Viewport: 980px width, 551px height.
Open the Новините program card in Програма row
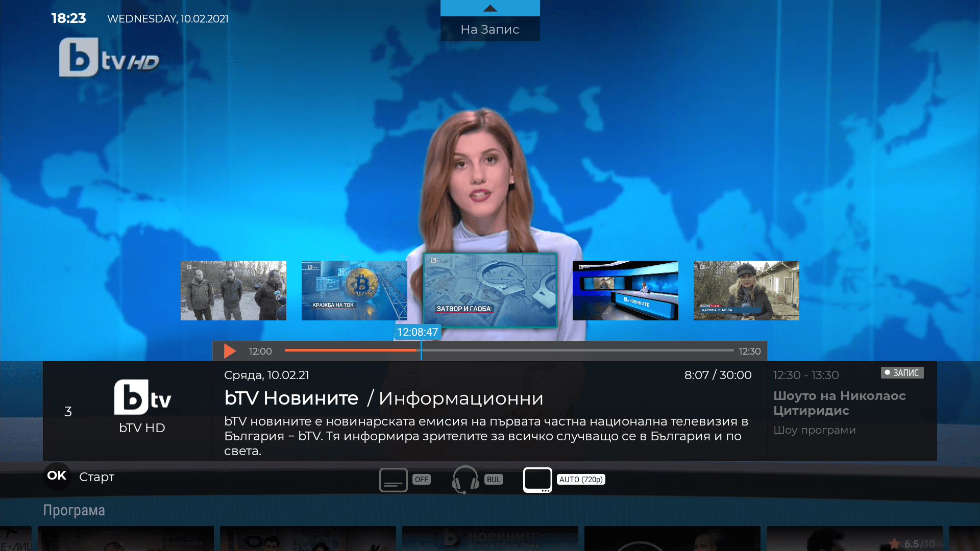click(x=490, y=538)
